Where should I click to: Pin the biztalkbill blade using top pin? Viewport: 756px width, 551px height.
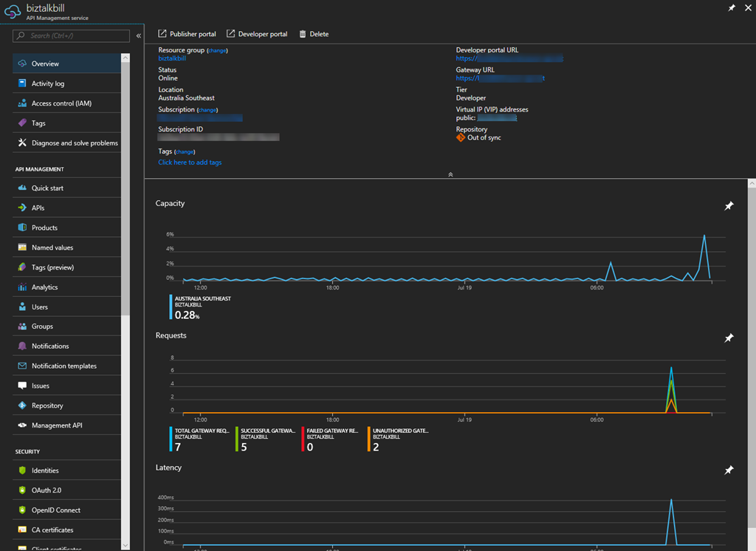click(x=732, y=7)
